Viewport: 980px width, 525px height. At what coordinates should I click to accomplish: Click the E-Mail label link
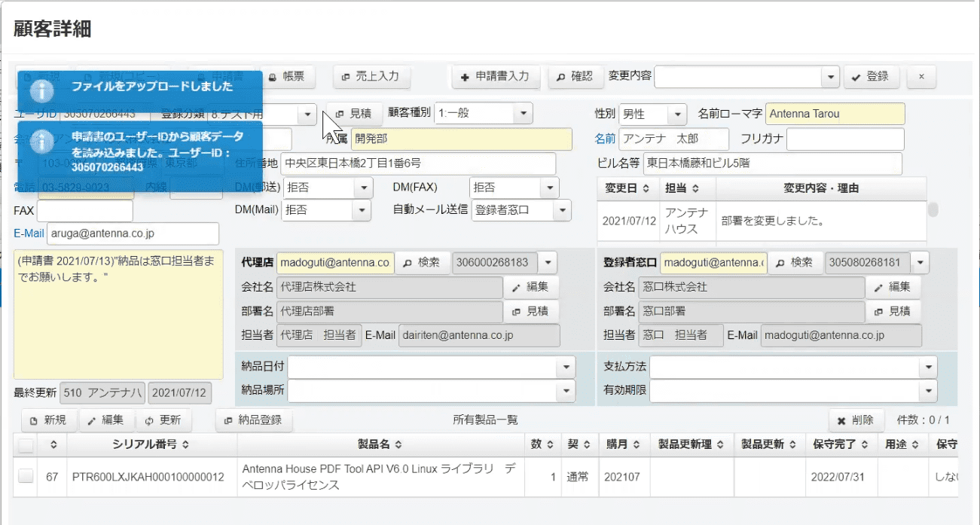pos(29,234)
